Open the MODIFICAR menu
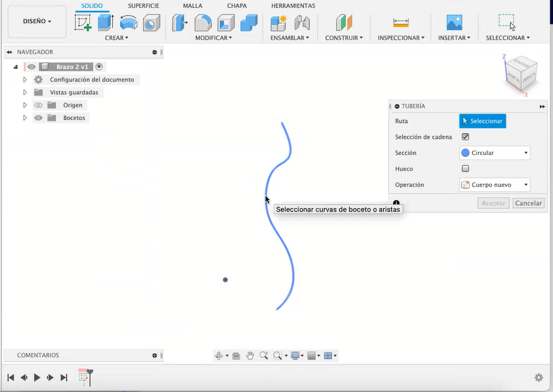The width and height of the screenshot is (553, 392). pyautogui.click(x=213, y=37)
